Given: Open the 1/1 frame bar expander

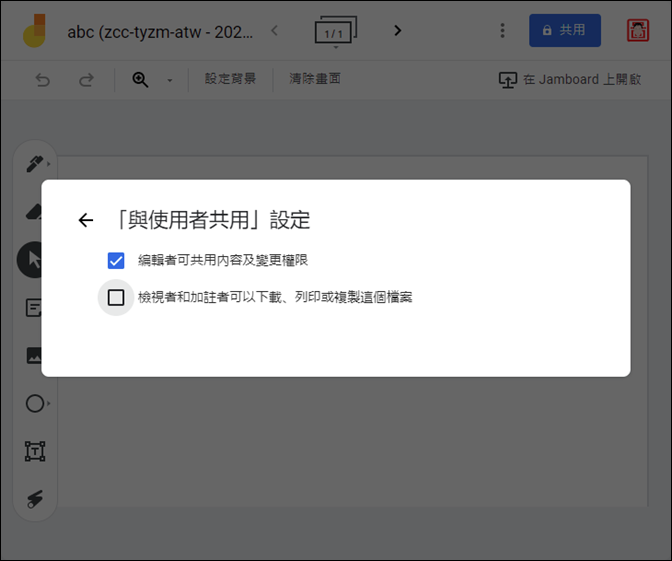Looking at the screenshot, I should click(336, 32).
